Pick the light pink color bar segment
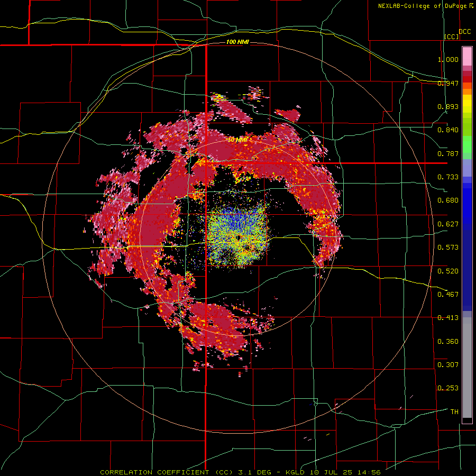The height and width of the screenshot is (476, 476). tap(467, 56)
